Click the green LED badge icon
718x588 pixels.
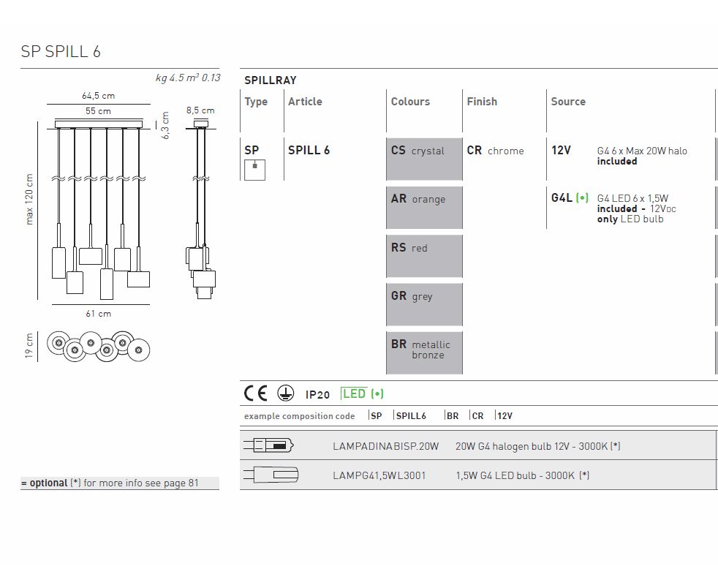point(362,393)
